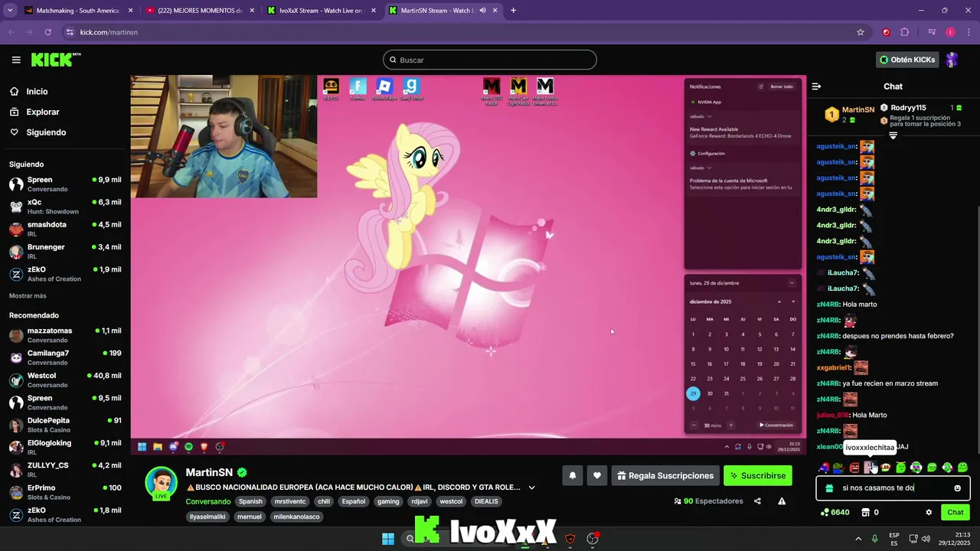Open Windows Start button in taskbar
This screenshot has height=551, width=980.
click(x=388, y=539)
